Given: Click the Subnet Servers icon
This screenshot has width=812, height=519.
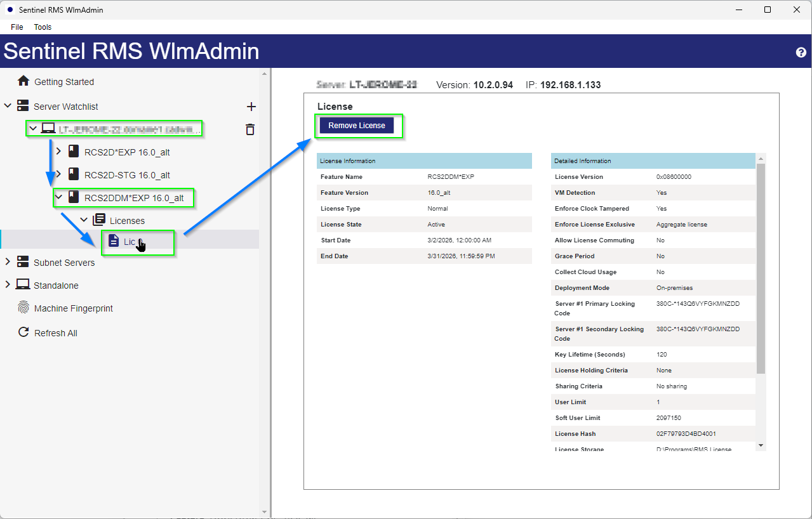Looking at the screenshot, I should point(23,262).
